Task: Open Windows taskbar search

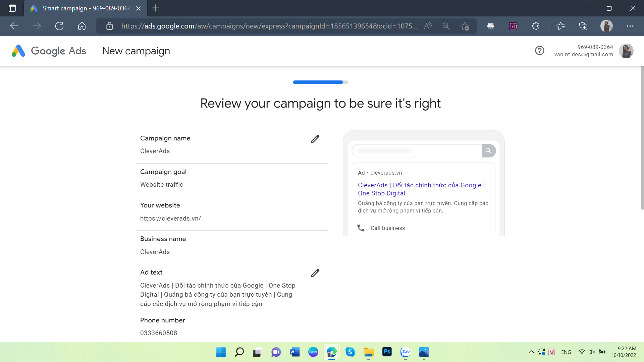Action: coord(239,352)
